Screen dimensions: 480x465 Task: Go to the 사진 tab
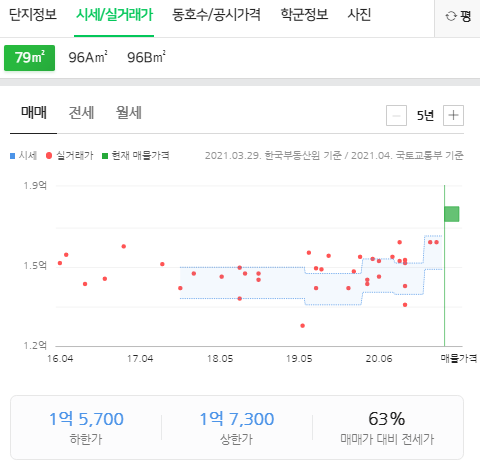pyautogui.click(x=359, y=15)
